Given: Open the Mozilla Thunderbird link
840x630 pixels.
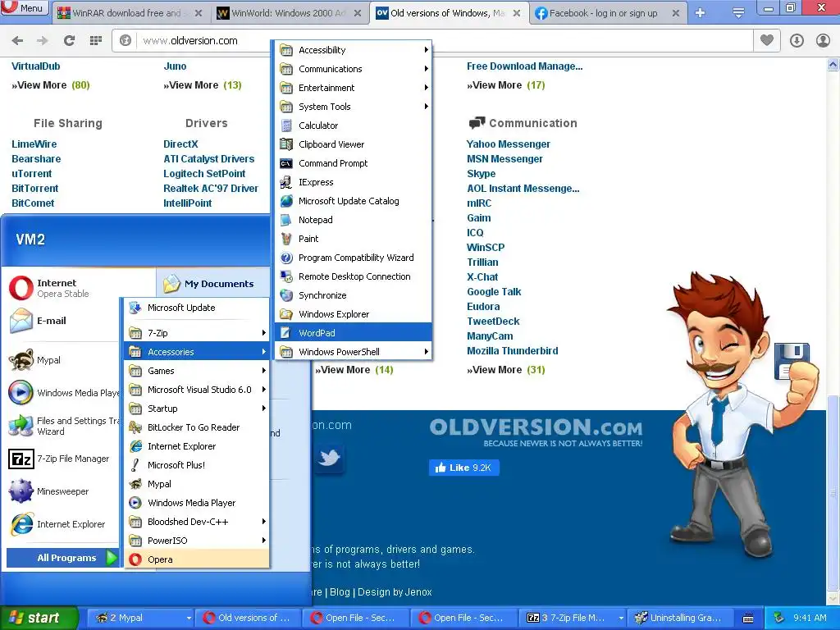Looking at the screenshot, I should [513, 351].
